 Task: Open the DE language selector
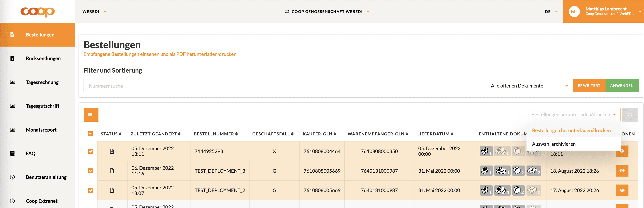(x=551, y=11)
